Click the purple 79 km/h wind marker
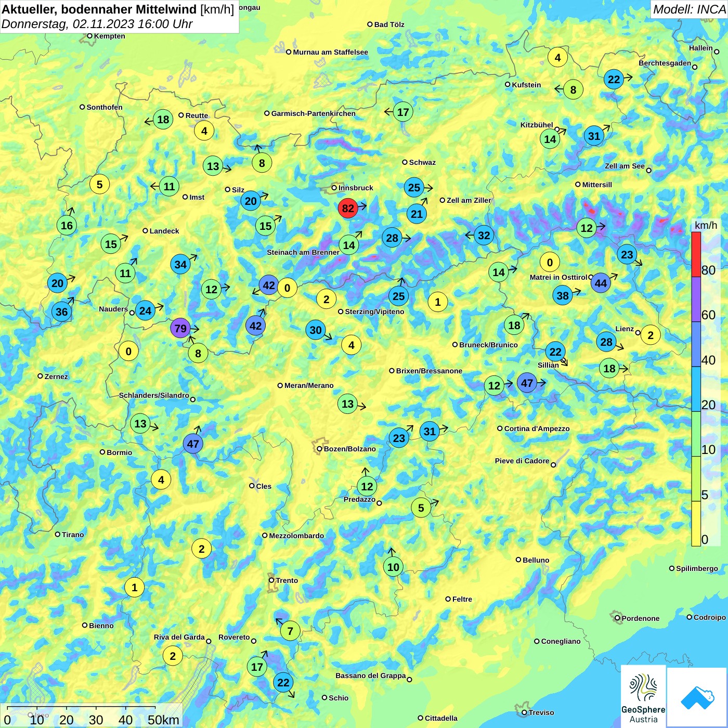 point(180,329)
